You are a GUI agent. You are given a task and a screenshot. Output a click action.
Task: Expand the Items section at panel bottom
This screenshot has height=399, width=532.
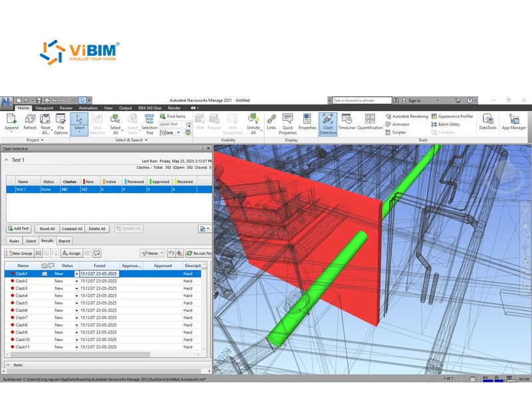tap(8, 365)
